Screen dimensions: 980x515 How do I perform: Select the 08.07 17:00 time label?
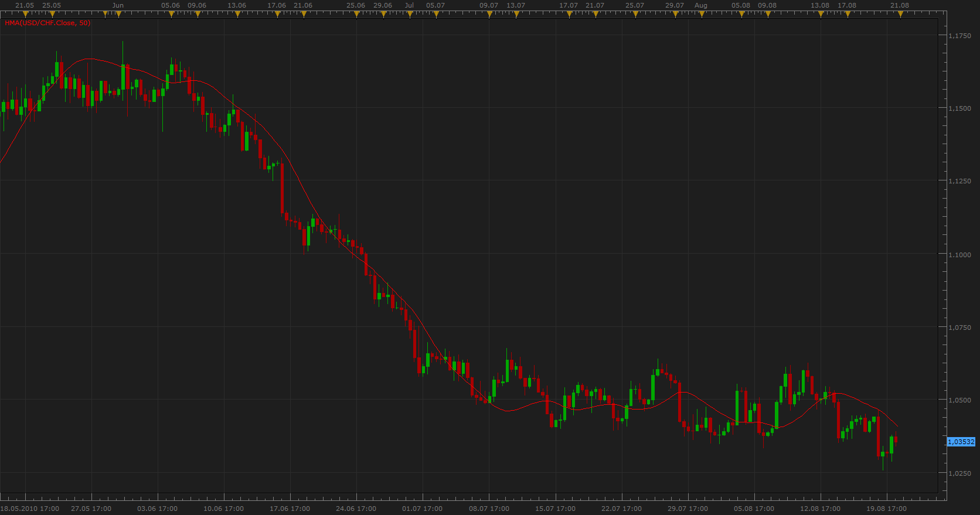click(489, 509)
